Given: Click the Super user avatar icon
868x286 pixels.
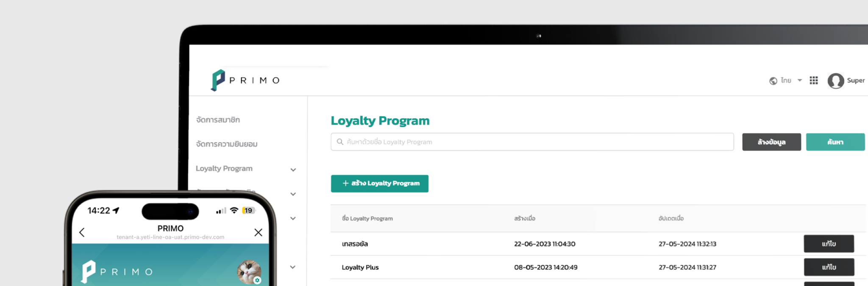Looking at the screenshot, I should click(835, 81).
